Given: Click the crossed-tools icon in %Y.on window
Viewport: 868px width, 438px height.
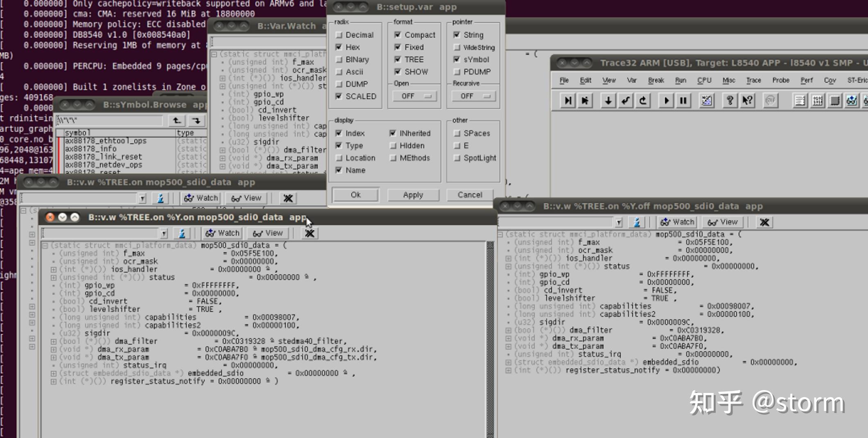Looking at the screenshot, I should pyautogui.click(x=310, y=233).
